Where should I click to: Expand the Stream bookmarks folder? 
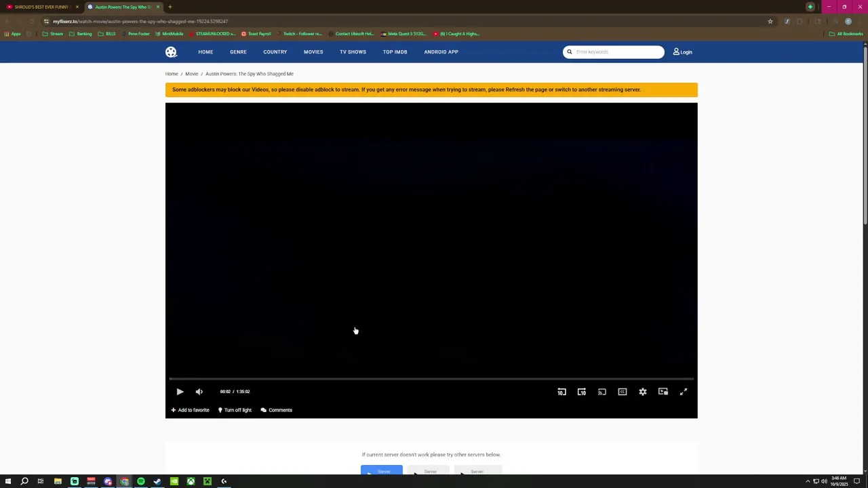tap(52, 34)
